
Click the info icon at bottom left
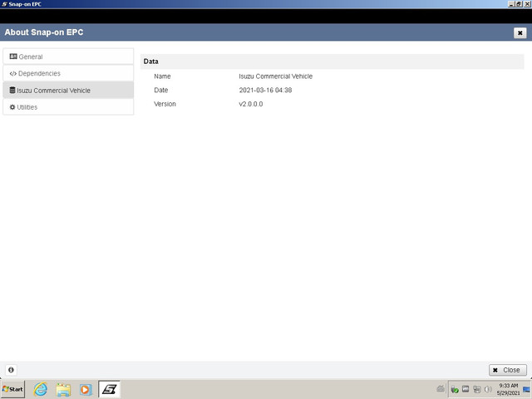point(11,370)
